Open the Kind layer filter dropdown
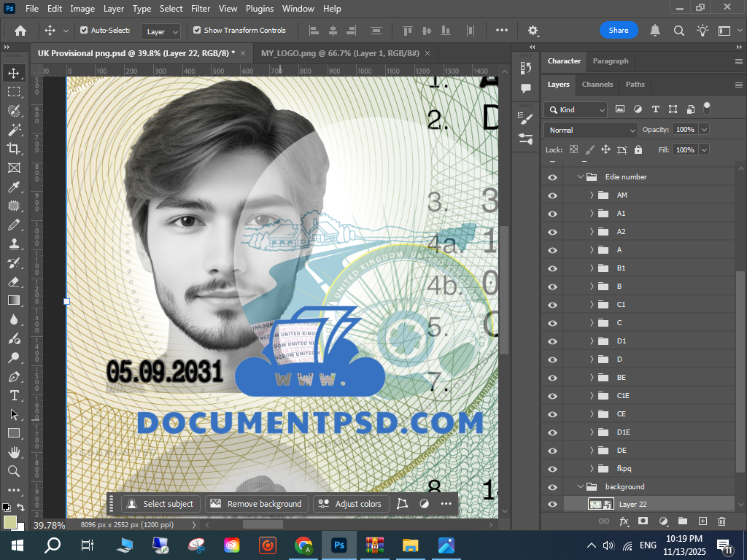 576,109
